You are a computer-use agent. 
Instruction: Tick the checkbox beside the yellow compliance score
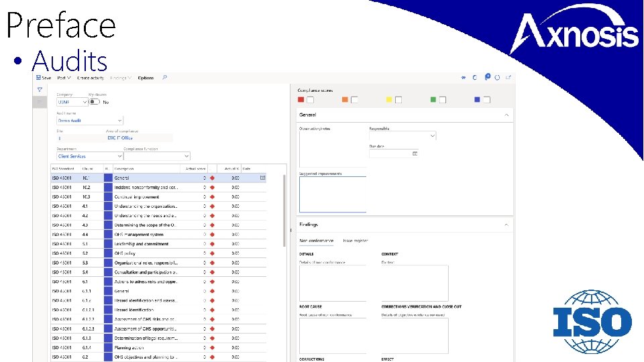coord(398,100)
